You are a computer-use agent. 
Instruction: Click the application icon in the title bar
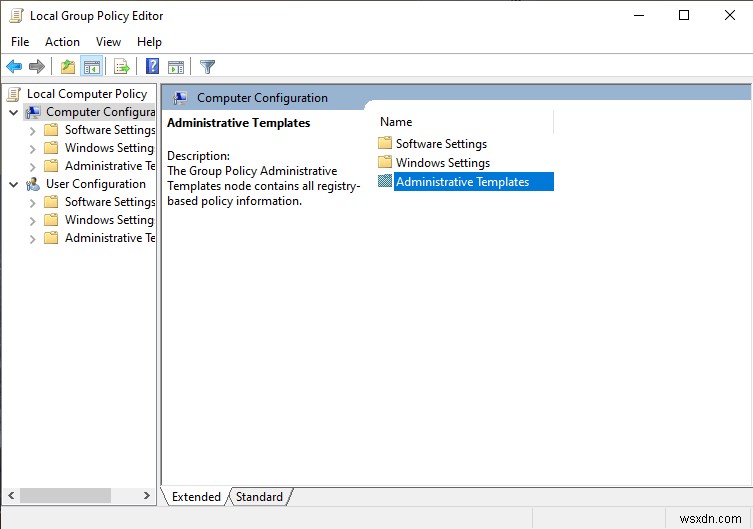[16, 16]
